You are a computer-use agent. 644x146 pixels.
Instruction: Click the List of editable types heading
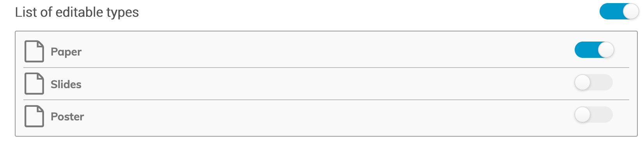click(77, 12)
